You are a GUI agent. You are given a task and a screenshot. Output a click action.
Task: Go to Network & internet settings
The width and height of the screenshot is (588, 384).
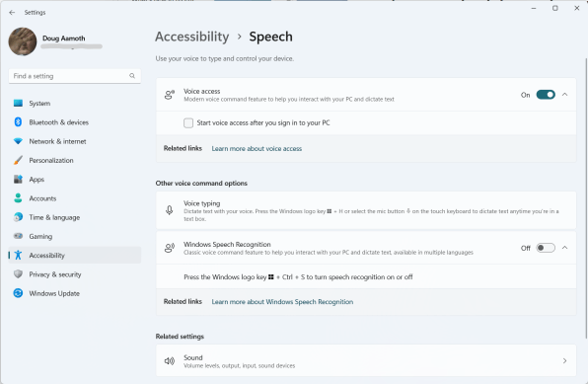tap(75, 141)
